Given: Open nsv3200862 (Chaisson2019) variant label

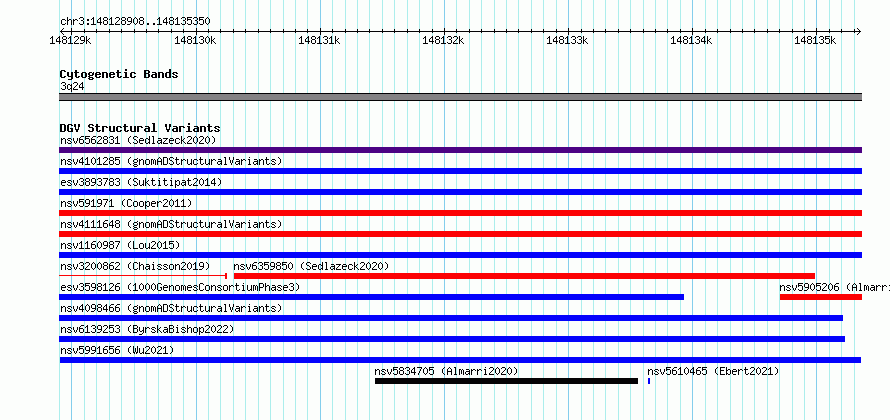Looking at the screenshot, I should pos(135,266).
